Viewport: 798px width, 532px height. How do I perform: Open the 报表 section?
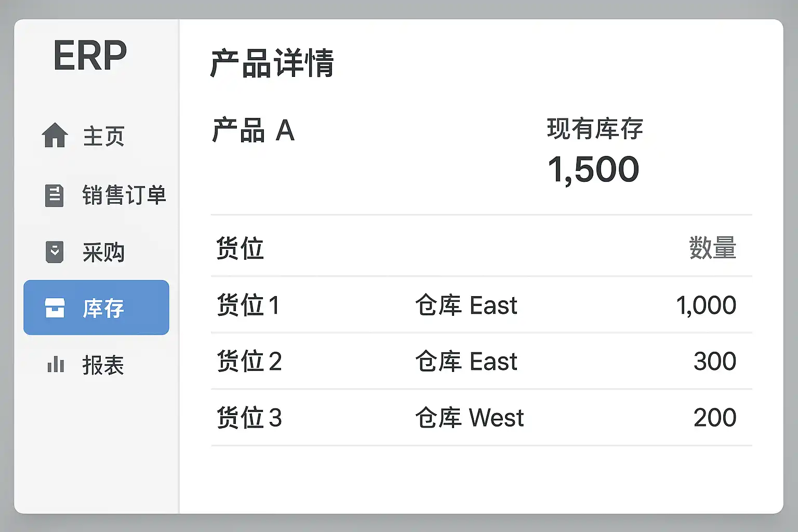click(x=103, y=365)
